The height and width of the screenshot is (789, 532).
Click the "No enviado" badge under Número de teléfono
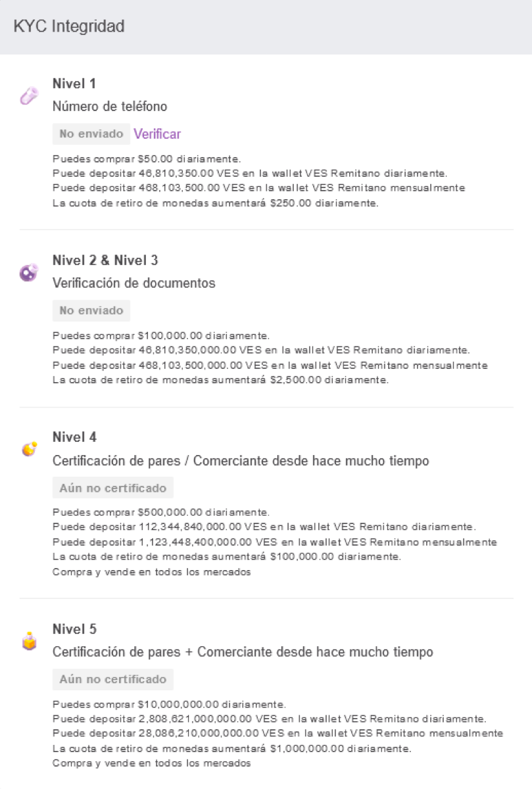coord(91,134)
